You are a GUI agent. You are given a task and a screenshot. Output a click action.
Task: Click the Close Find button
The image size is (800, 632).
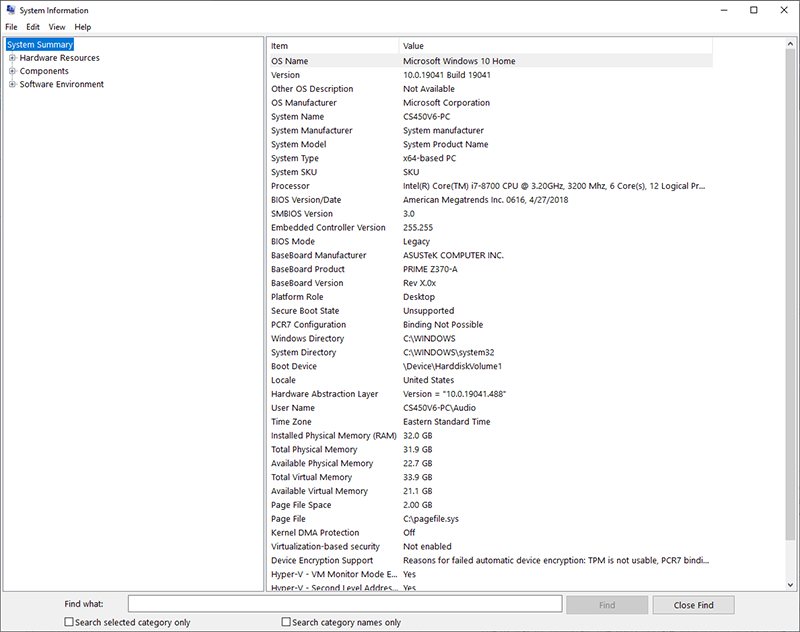693,604
